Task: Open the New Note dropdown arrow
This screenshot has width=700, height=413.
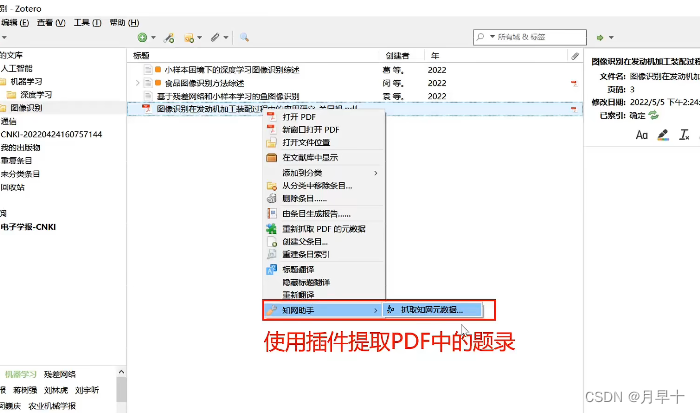Action: pyautogui.click(x=200, y=38)
